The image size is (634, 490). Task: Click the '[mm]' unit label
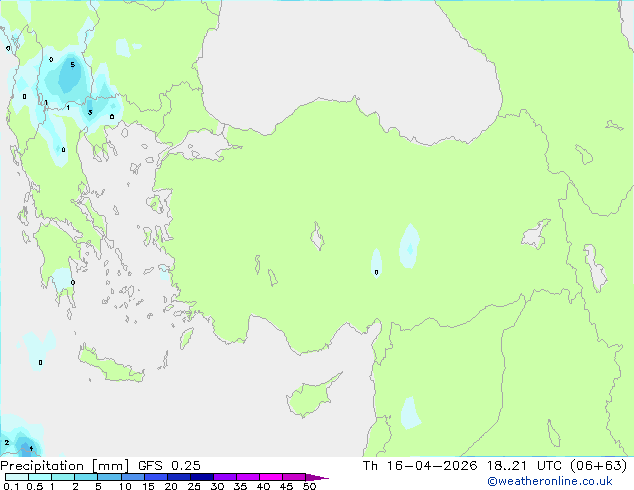click(x=111, y=466)
